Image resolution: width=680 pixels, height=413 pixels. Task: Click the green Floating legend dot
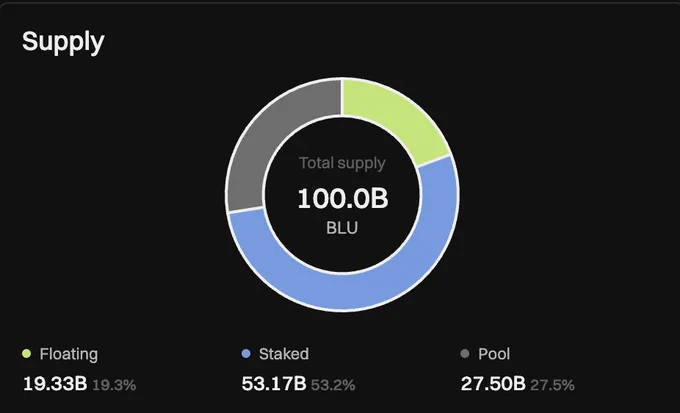(x=26, y=354)
